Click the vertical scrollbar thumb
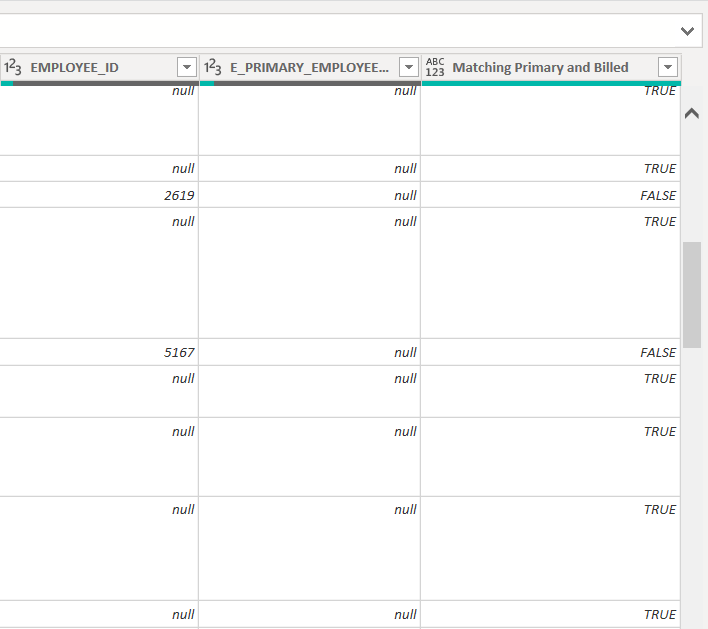 (691, 295)
